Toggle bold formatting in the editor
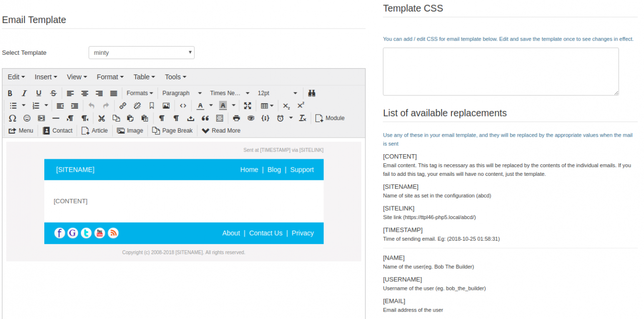The width and height of the screenshot is (644, 319). point(10,93)
